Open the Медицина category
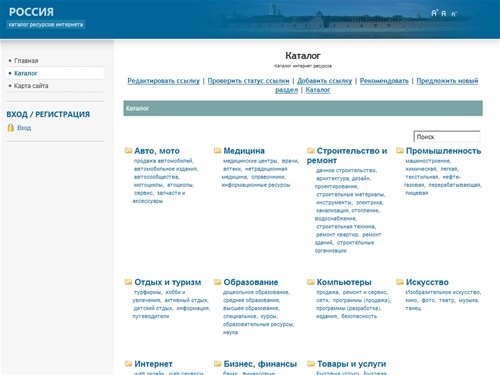 pyautogui.click(x=244, y=151)
